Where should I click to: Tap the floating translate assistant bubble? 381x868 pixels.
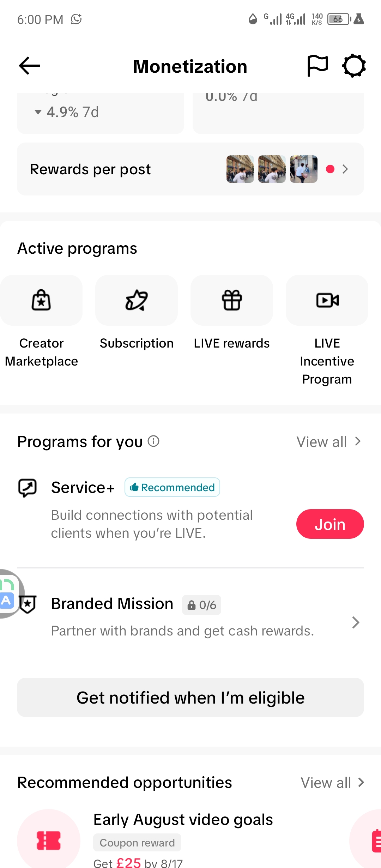click(9, 593)
